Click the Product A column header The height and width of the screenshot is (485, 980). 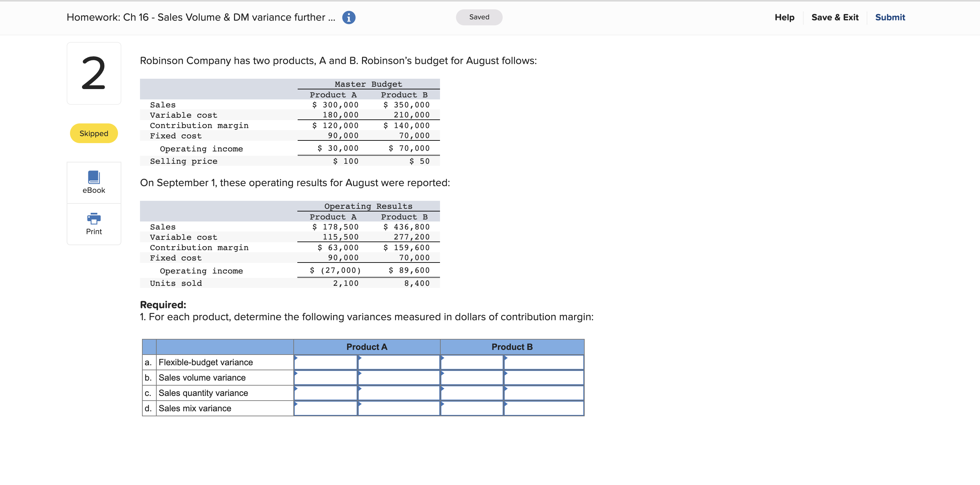pyautogui.click(x=366, y=347)
